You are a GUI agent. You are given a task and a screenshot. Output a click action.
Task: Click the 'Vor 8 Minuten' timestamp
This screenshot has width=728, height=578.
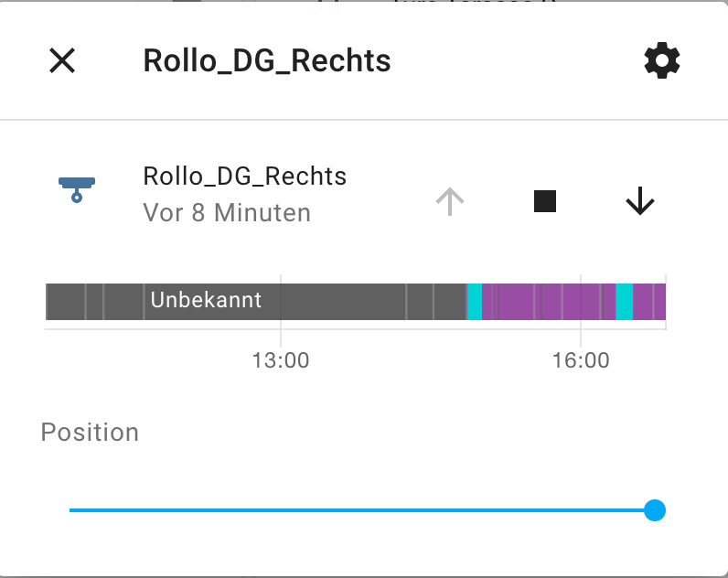pyautogui.click(x=227, y=213)
